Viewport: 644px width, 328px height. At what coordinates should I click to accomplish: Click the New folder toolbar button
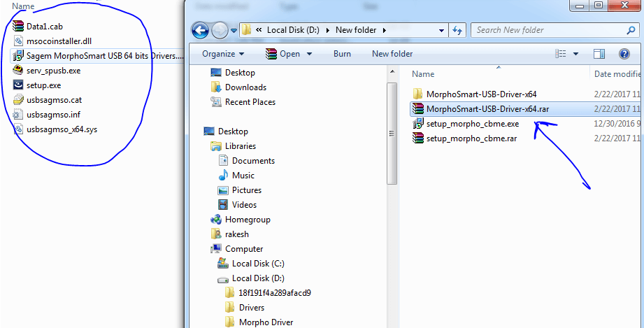[392, 54]
